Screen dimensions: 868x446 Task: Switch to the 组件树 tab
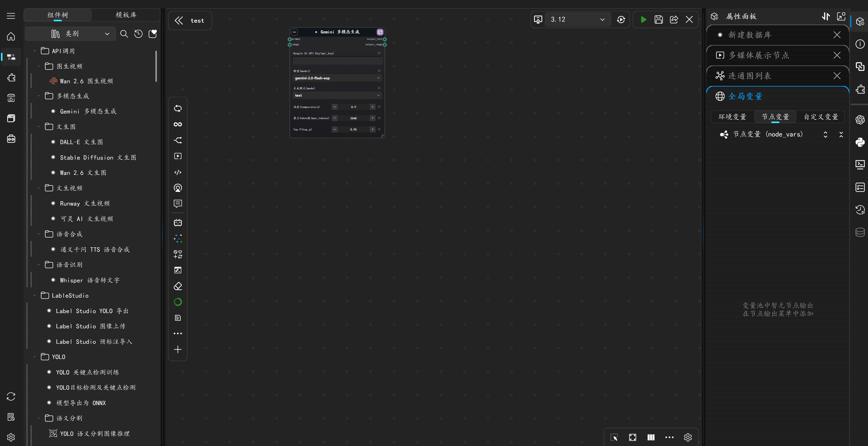[58, 15]
